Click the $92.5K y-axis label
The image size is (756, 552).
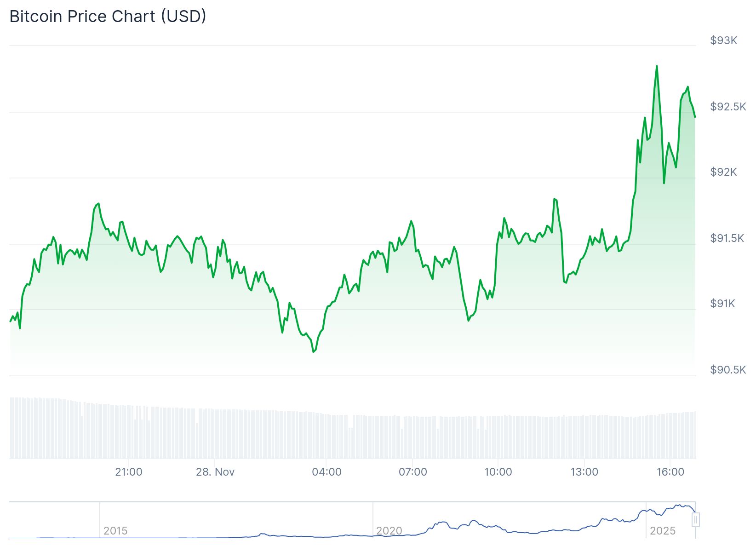point(728,107)
